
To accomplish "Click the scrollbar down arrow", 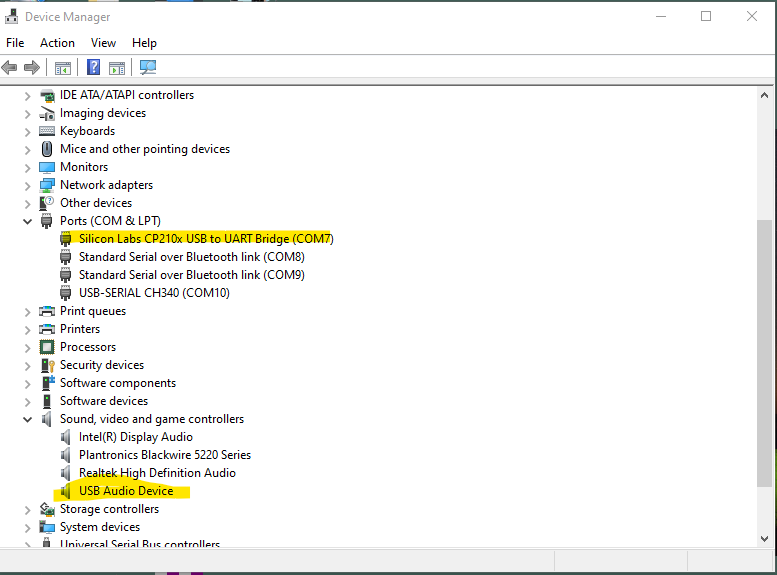I will tap(764, 538).
